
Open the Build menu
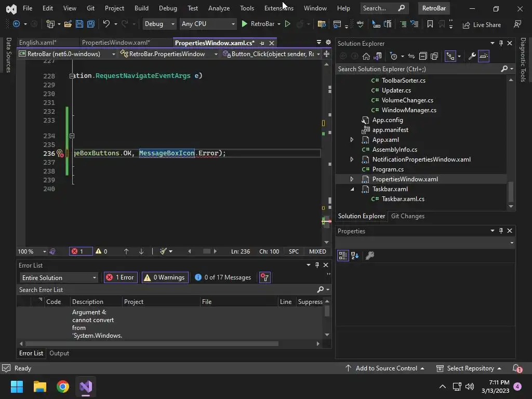click(141, 8)
